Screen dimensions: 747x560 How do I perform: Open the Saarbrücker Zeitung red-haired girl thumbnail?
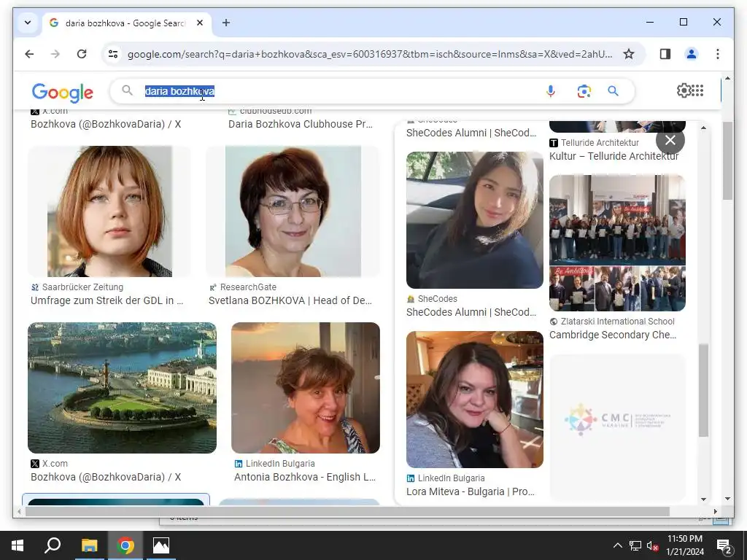[x=109, y=211]
